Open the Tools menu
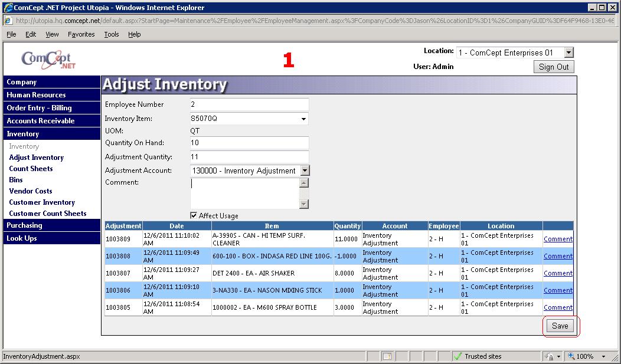The image size is (621, 364). coord(112,34)
